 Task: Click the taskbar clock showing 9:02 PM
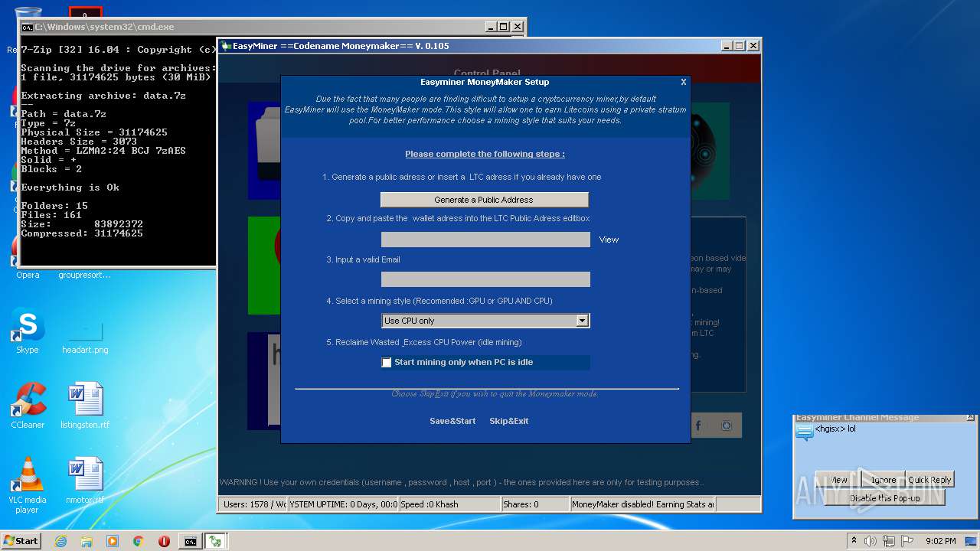click(940, 541)
